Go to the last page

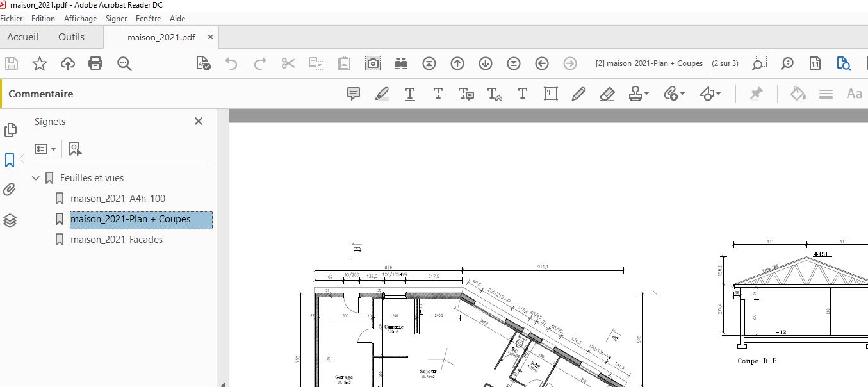coord(514,63)
